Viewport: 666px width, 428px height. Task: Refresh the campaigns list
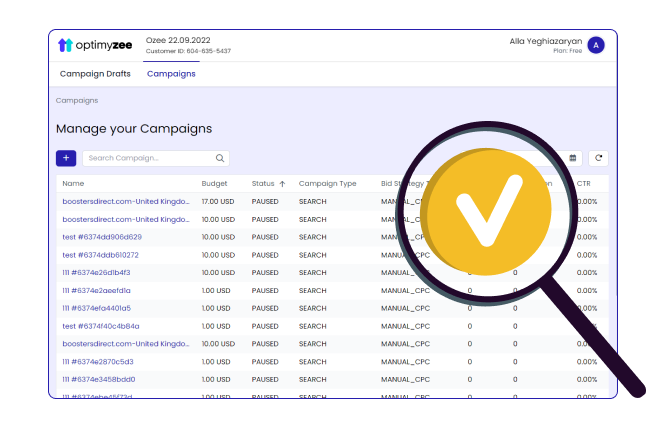coord(598,158)
